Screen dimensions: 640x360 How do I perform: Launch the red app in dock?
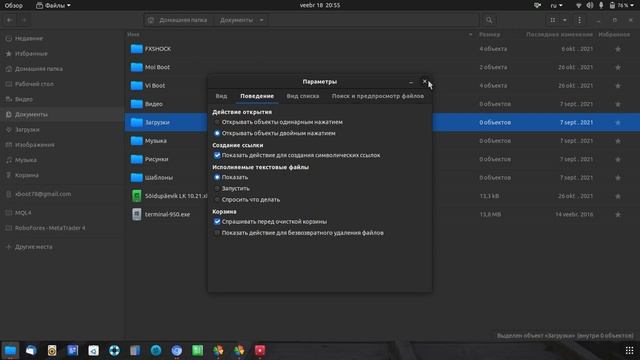[x=260, y=350]
